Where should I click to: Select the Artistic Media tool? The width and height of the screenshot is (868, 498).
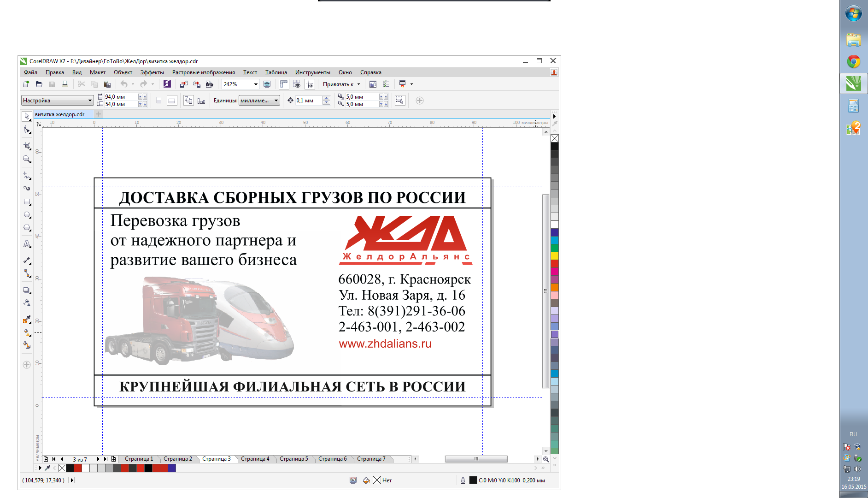27,189
